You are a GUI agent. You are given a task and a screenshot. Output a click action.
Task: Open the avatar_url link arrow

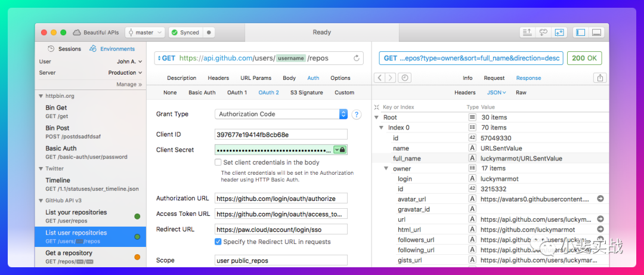(x=600, y=199)
